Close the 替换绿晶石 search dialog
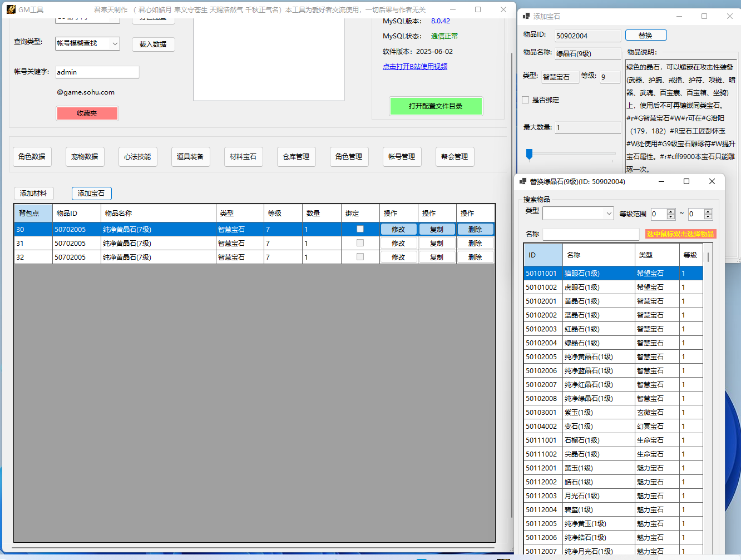This screenshot has width=741, height=560. [712, 181]
